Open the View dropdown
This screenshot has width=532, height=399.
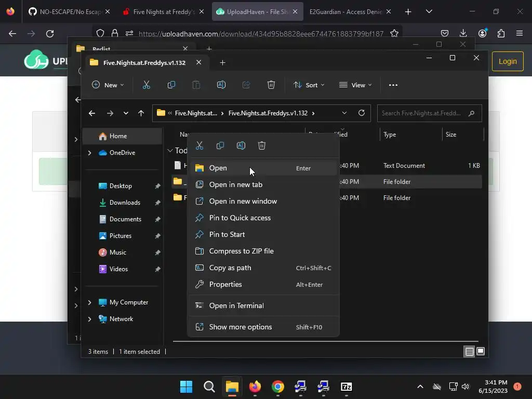(x=355, y=85)
